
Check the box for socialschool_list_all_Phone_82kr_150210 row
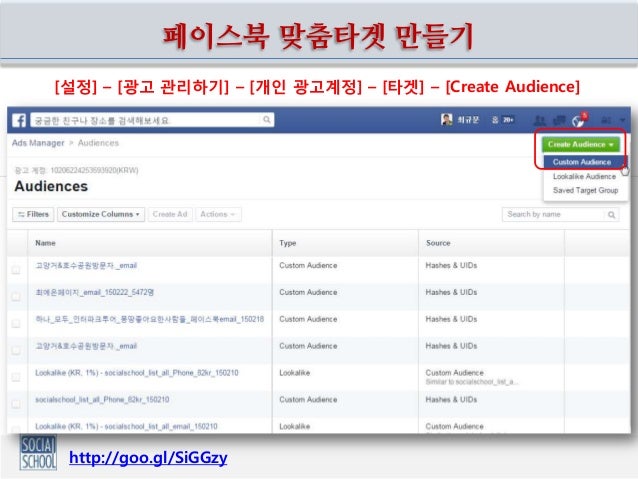(16, 404)
